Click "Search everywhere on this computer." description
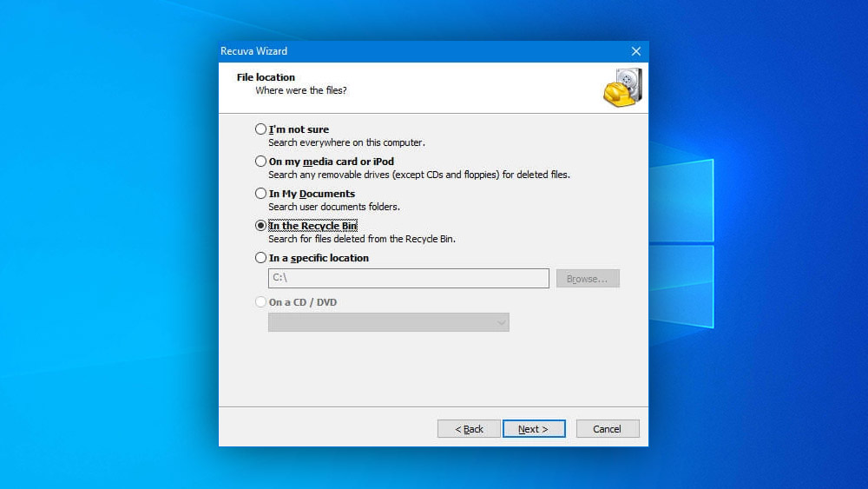 (x=346, y=142)
